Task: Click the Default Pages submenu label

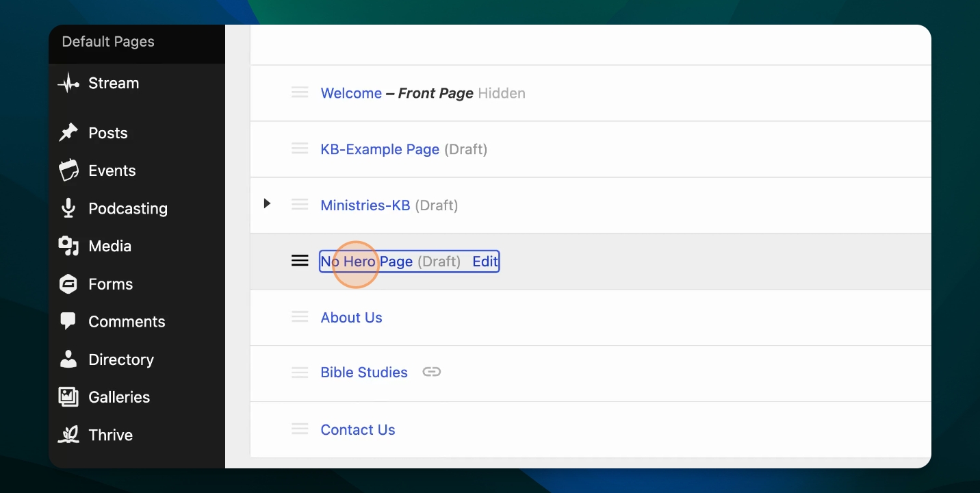Action: point(108,42)
